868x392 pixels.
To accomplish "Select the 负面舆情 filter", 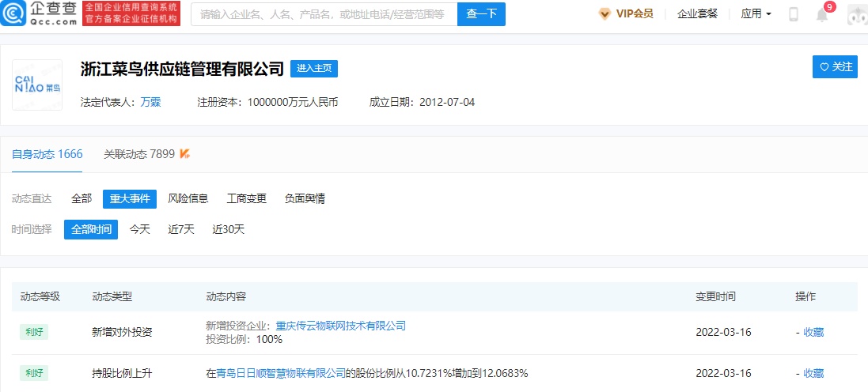I will [x=305, y=199].
